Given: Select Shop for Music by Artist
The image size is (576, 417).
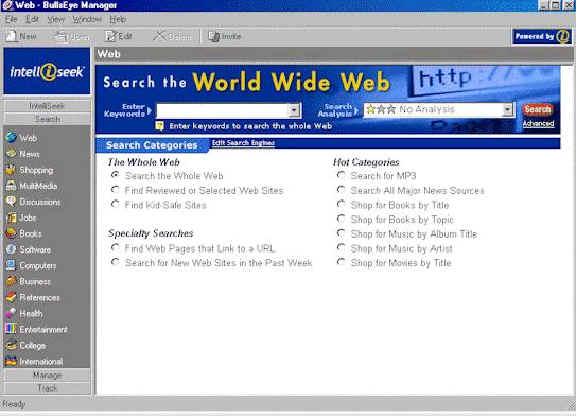Looking at the screenshot, I should pos(341,248).
